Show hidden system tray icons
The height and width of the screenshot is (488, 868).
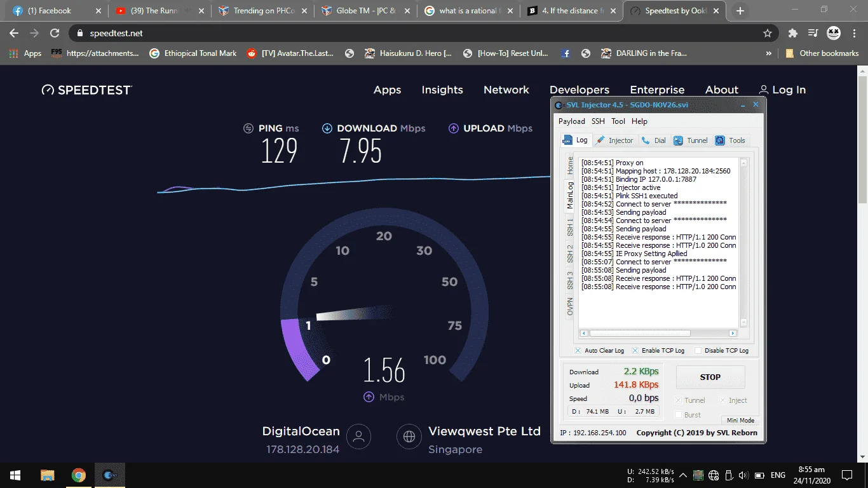click(x=683, y=475)
